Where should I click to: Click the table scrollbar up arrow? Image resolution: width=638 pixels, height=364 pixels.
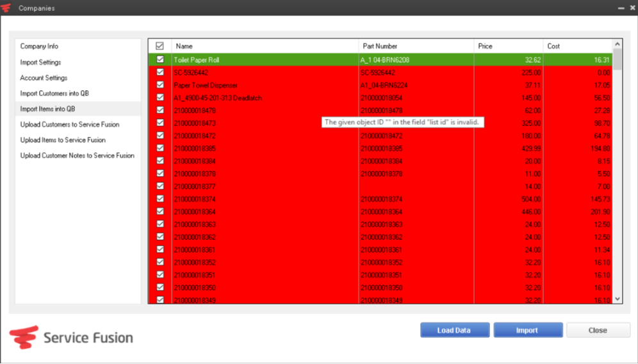[x=618, y=44]
